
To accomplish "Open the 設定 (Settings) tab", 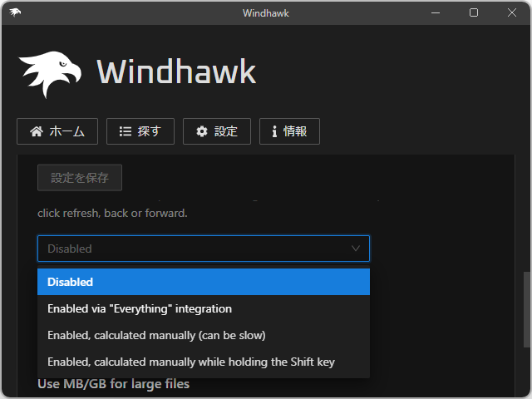I will pos(217,131).
